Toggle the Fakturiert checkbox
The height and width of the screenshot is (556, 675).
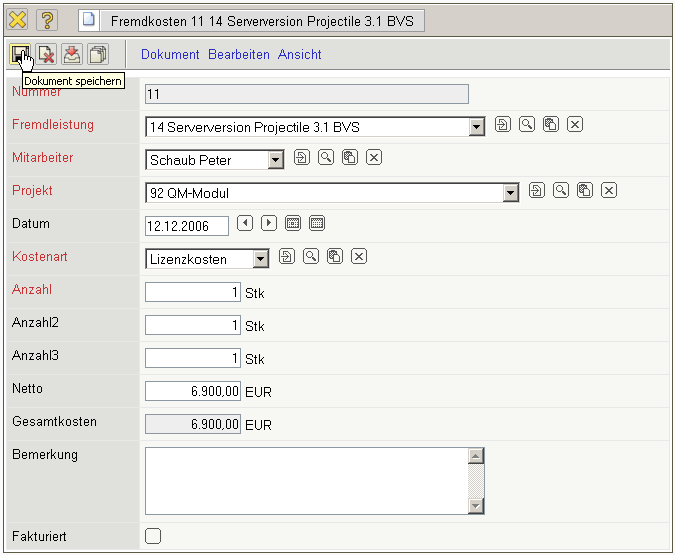click(x=153, y=536)
